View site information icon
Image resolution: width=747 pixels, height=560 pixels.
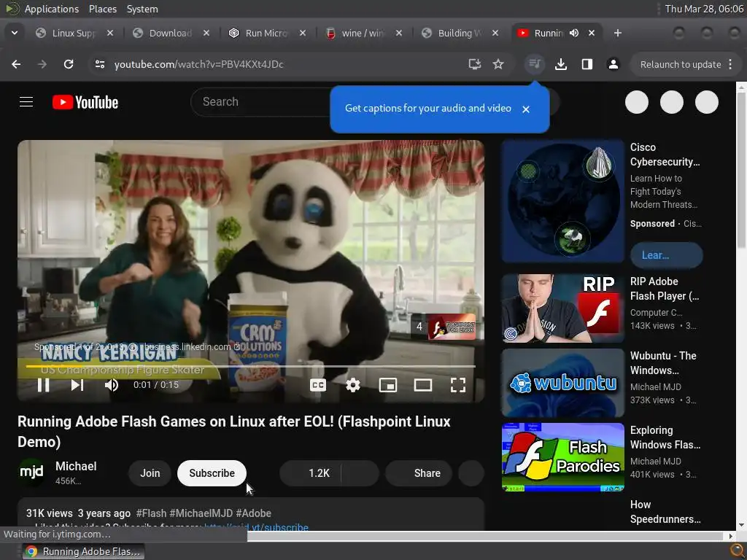click(x=99, y=64)
